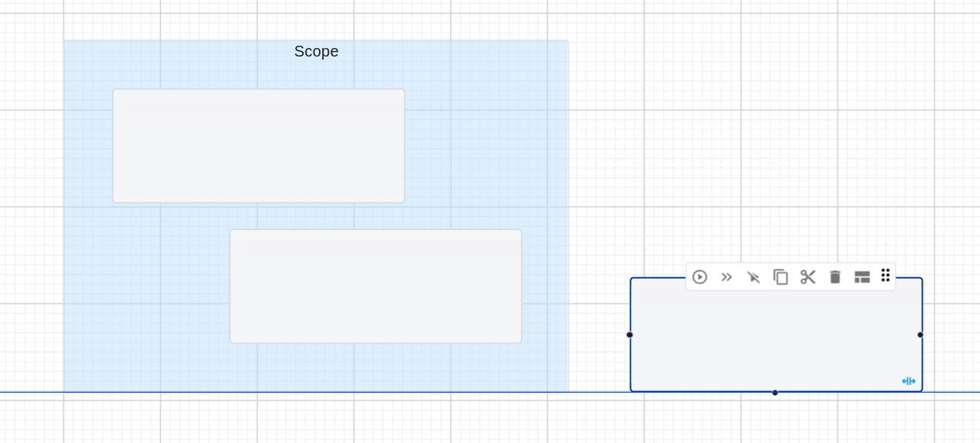Click the copy icon in the node toolbar
The width and height of the screenshot is (980, 443).
[781, 277]
